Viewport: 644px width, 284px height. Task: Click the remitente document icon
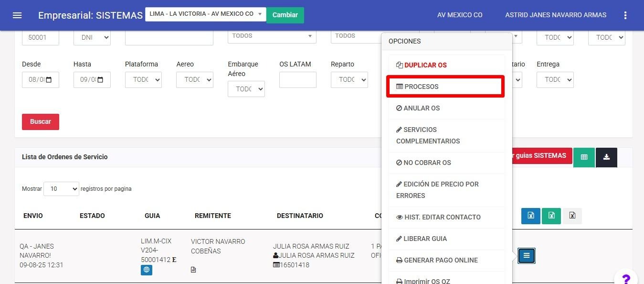(193, 270)
